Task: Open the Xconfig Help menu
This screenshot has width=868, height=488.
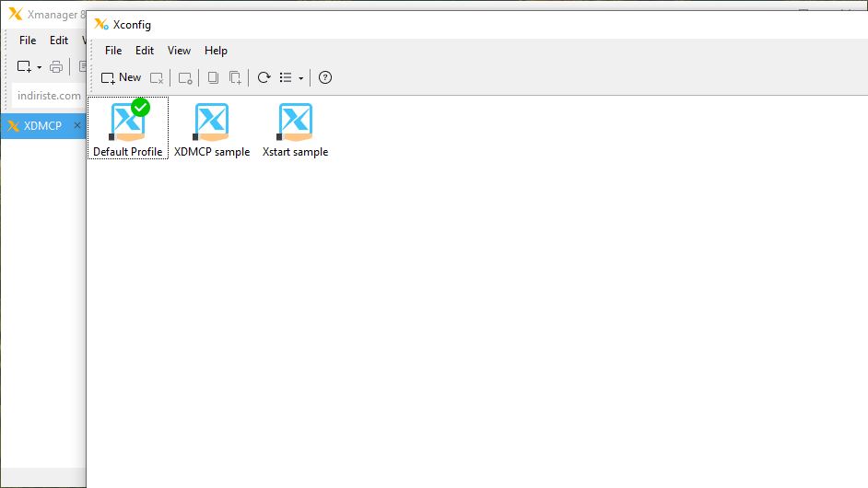Action: 216,51
